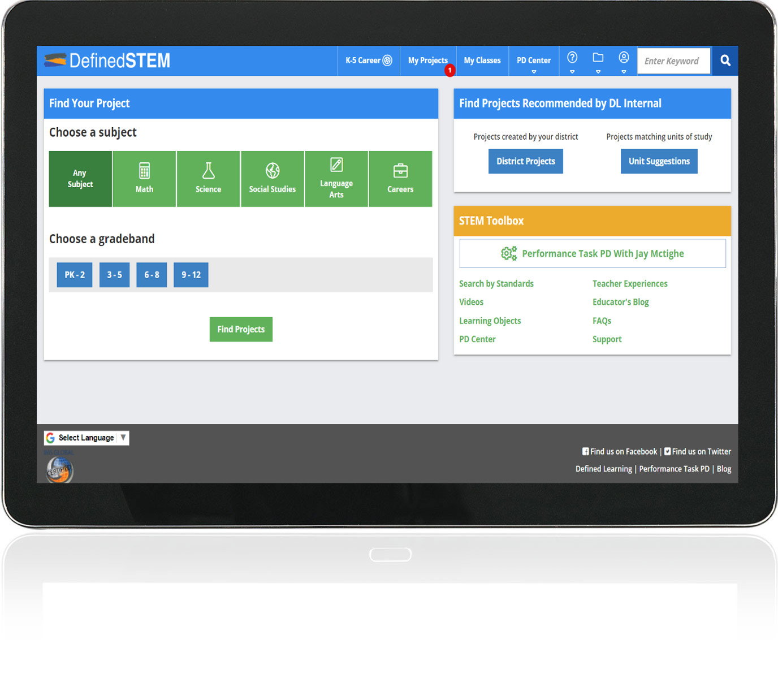Select the Language Arts subject tile
The height and width of the screenshot is (700, 778).
[336, 179]
